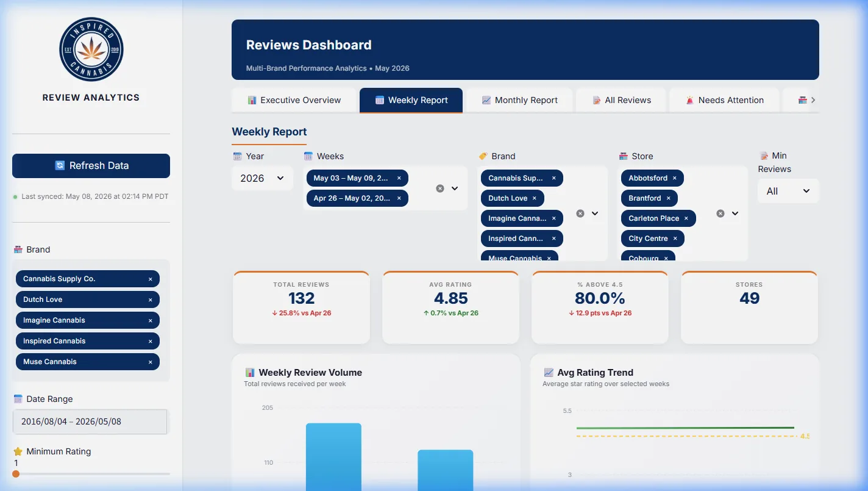The width and height of the screenshot is (868, 491).
Task: Click the Refresh Data button
Action: (91, 165)
